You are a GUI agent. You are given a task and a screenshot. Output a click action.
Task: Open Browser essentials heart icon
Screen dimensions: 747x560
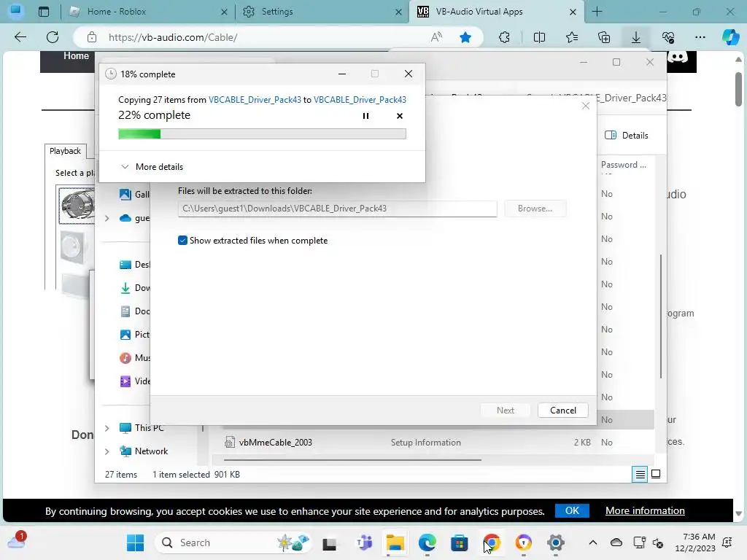[668, 37]
